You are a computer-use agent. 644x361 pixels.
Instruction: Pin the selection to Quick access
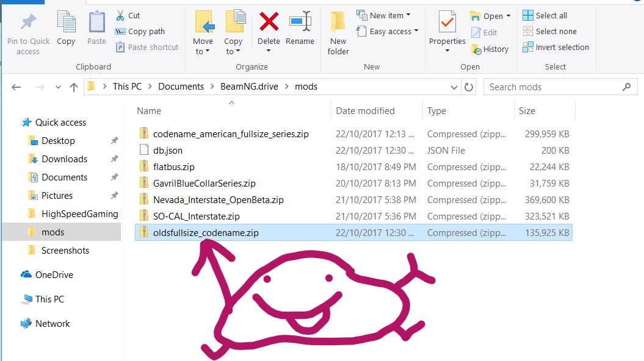[x=28, y=34]
